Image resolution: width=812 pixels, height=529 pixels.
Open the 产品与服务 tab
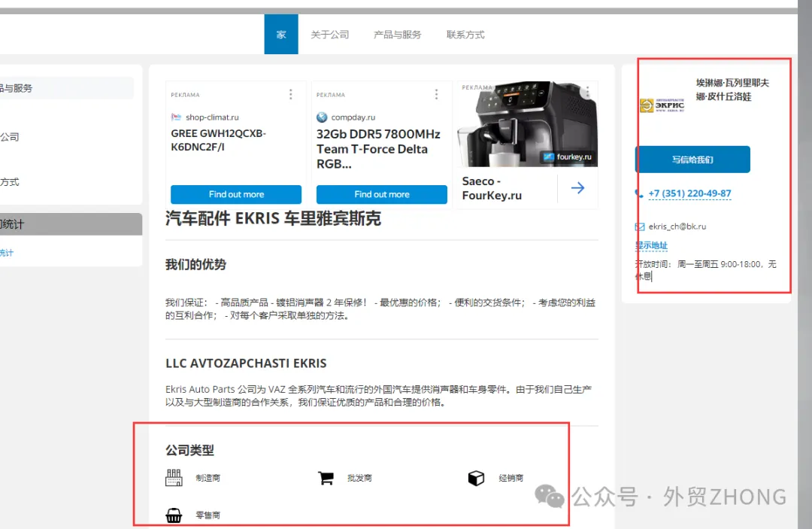(397, 35)
